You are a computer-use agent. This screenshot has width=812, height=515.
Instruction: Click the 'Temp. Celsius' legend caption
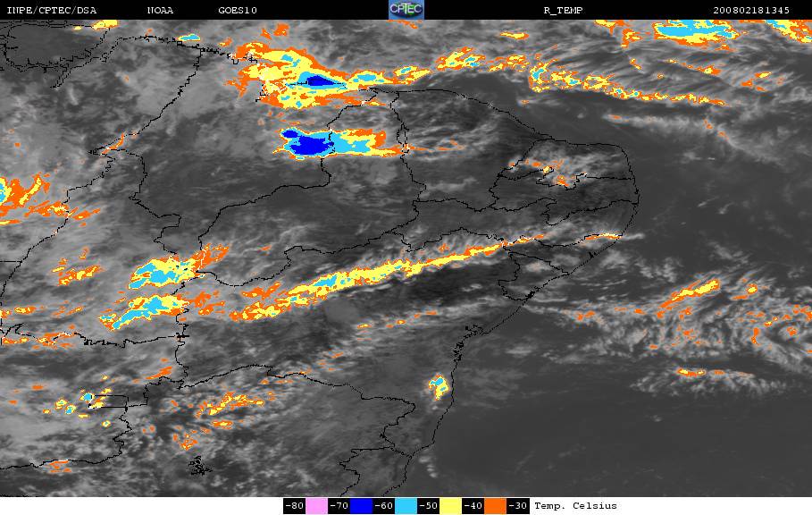coord(576,506)
